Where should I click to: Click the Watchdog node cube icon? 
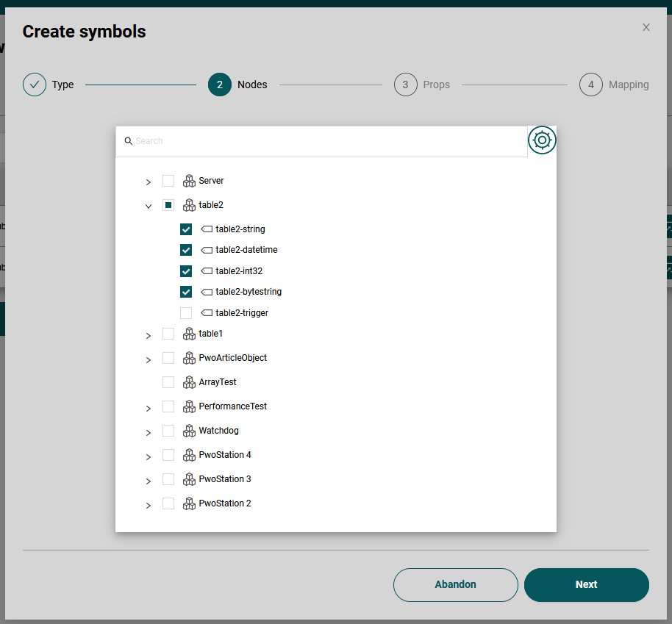coord(189,431)
